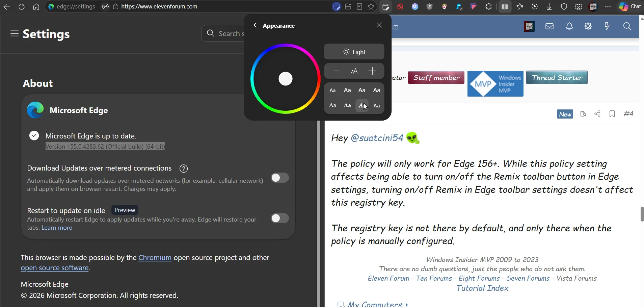This screenshot has width=644, height=307.
Task: Check forum alerts bell icon
Action: [569, 26]
